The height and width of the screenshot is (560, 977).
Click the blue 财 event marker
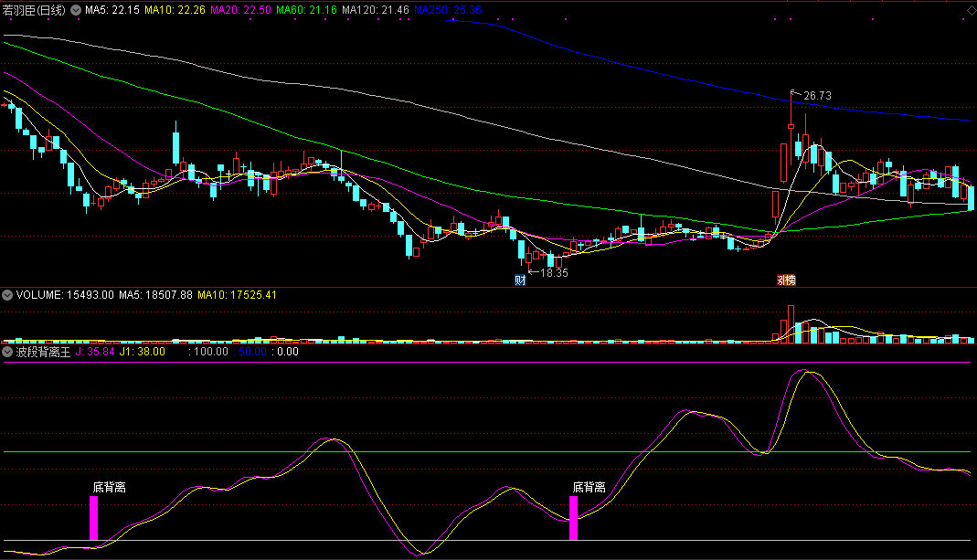[520, 280]
